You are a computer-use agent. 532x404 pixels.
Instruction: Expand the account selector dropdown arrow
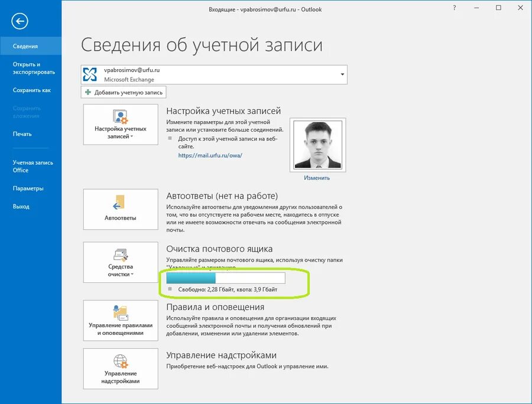[x=342, y=74]
